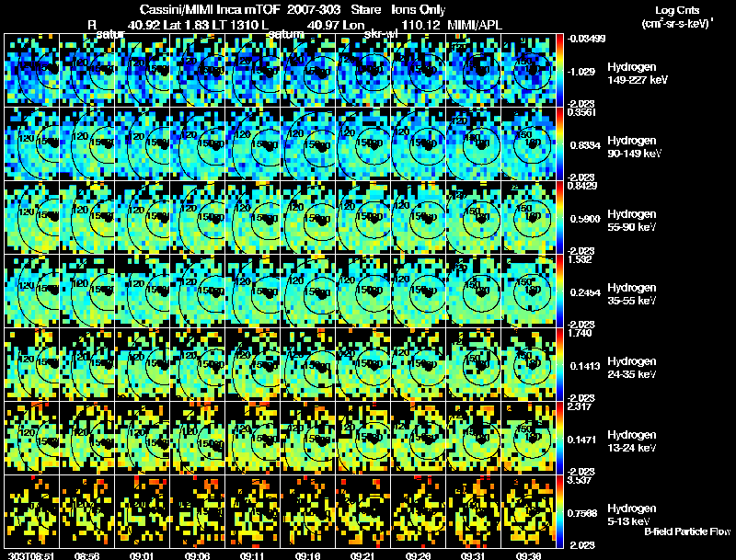Click the '0.8429' color scale value
The image size is (736, 560).
(x=582, y=186)
